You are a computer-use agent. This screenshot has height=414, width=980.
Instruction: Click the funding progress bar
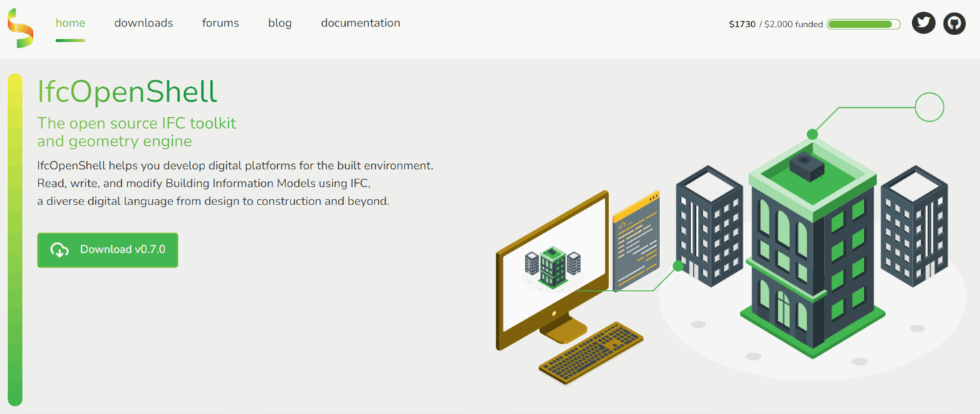click(863, 25)
